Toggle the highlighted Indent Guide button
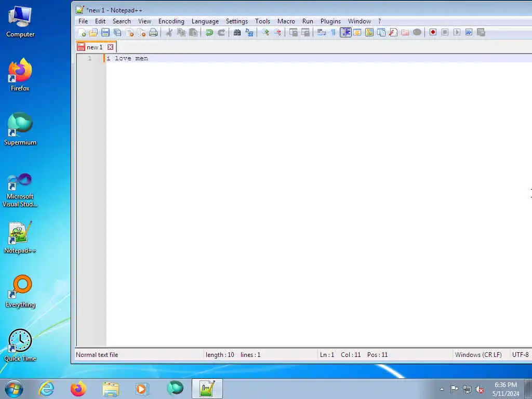 click(x=345, y=33)
